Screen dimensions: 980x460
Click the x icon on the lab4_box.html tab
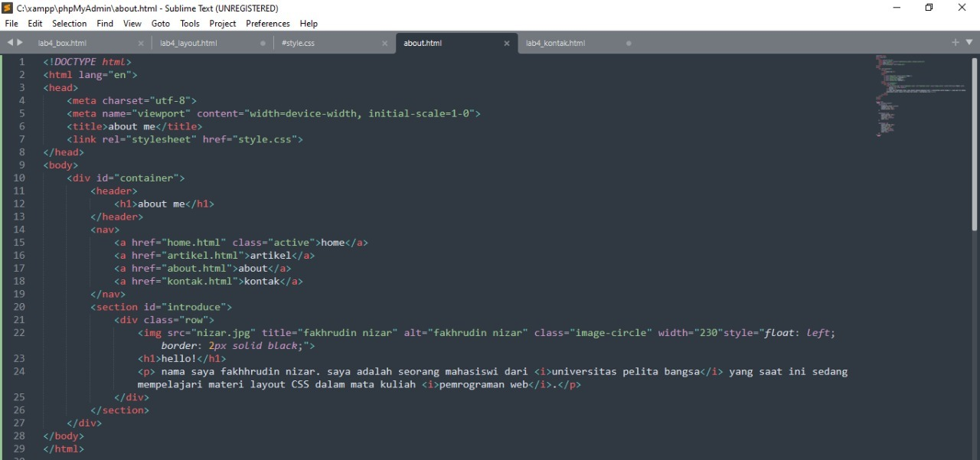click(141, 44)
